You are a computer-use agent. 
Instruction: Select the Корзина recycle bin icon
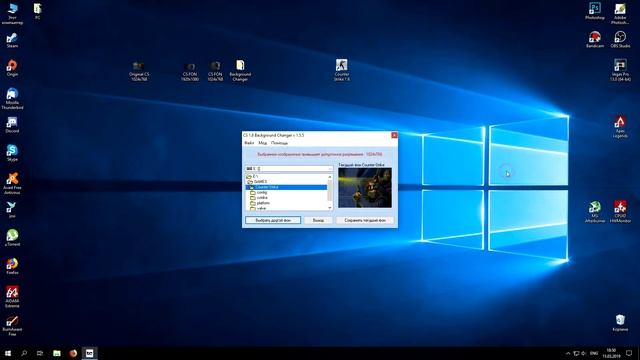pyautogui.click(x=620, y=323)
